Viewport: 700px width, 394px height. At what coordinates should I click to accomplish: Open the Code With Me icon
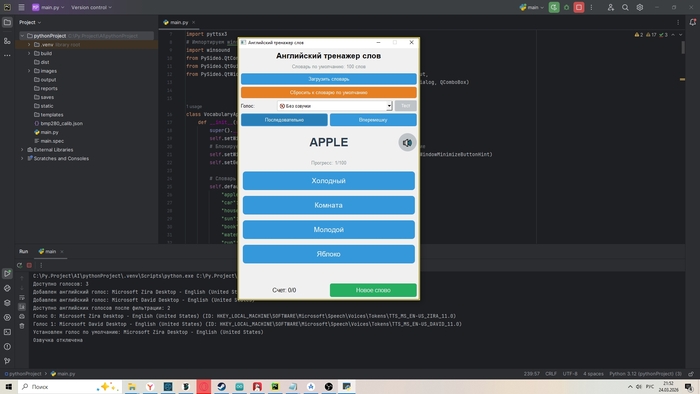[x=611, y=8]
